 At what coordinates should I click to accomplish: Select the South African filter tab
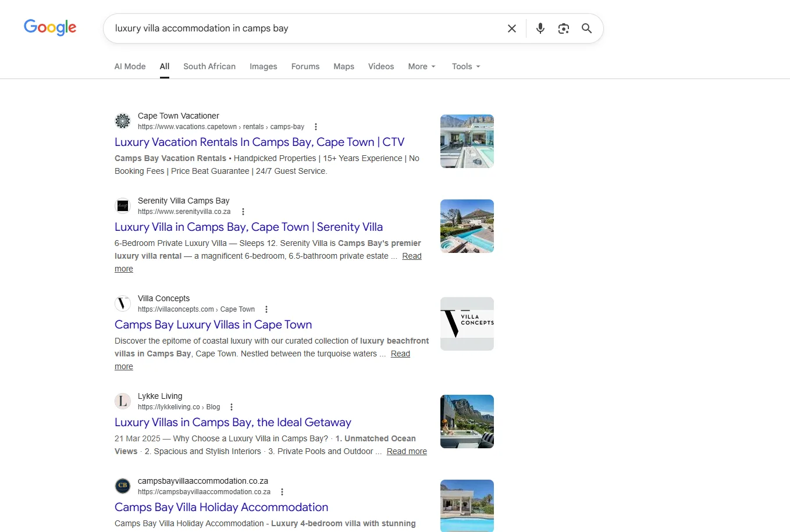click(x=209, y=66)
